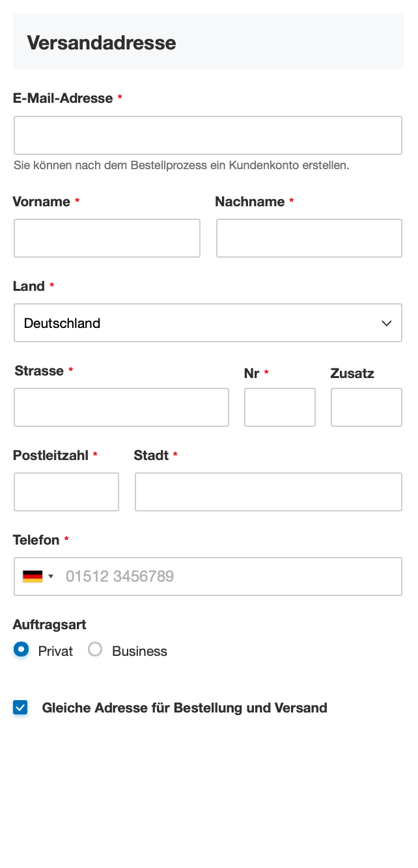Click into the Strasse field

click(x=121, y=407)
